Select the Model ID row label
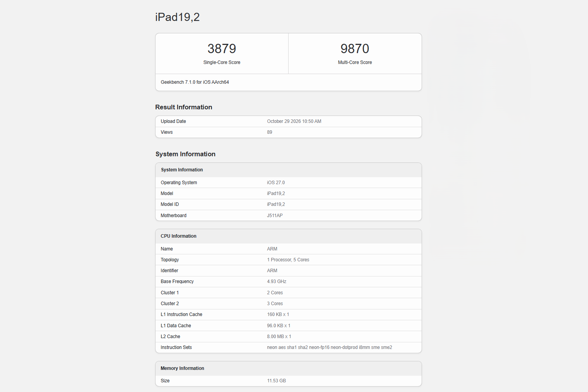The height and width of the screenshot is (392, 588). click(170, 204)
